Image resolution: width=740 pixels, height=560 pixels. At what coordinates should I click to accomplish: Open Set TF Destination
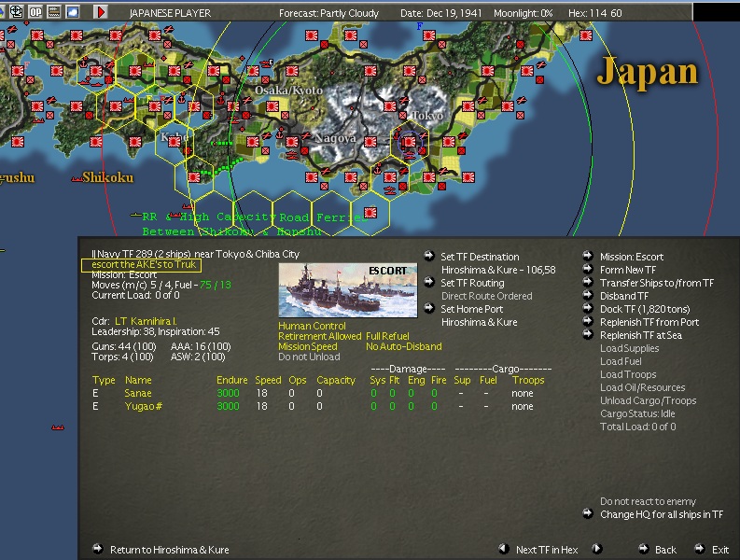point(480,257)
